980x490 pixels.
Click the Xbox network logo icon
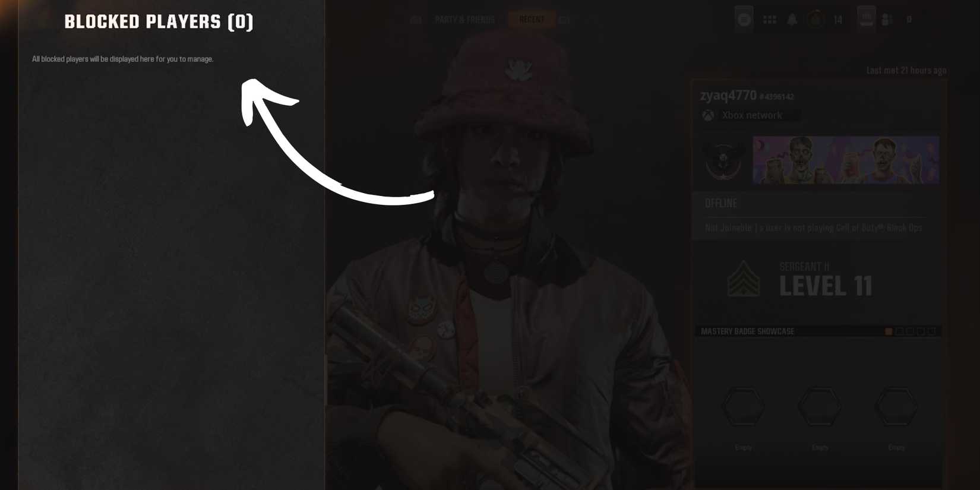click(x=708, y=115)
